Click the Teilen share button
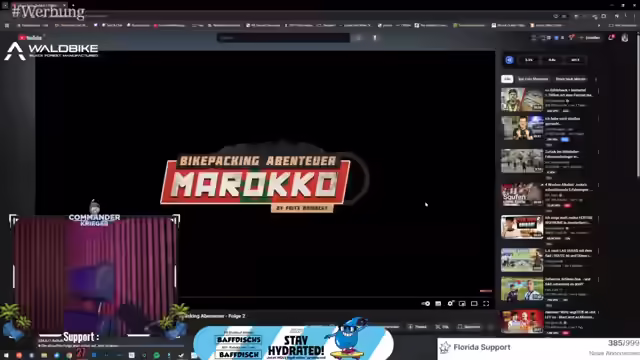Viewport: 640px width, 360px height. pos(418,327)
